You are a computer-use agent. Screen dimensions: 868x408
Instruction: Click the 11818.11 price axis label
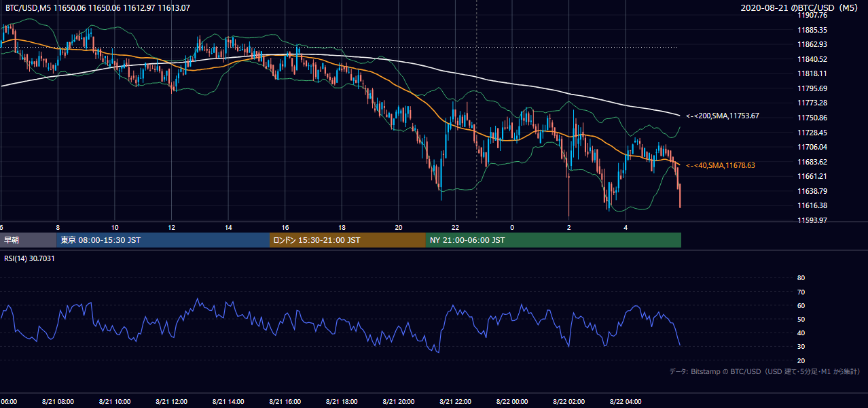click(x=812, y=73)
